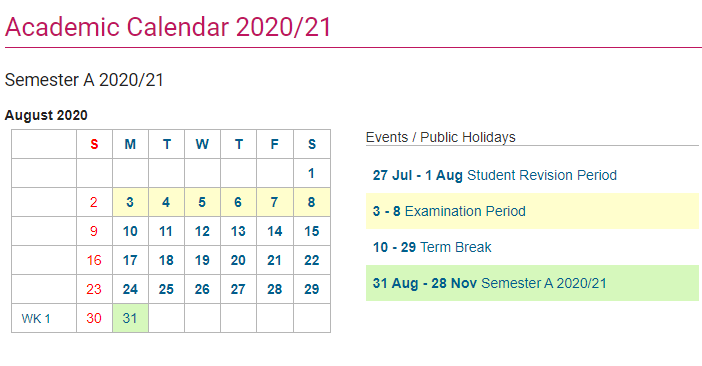Screen dimensions: 702x366
Task: Click the WK 1 week label
Action: 36,319
